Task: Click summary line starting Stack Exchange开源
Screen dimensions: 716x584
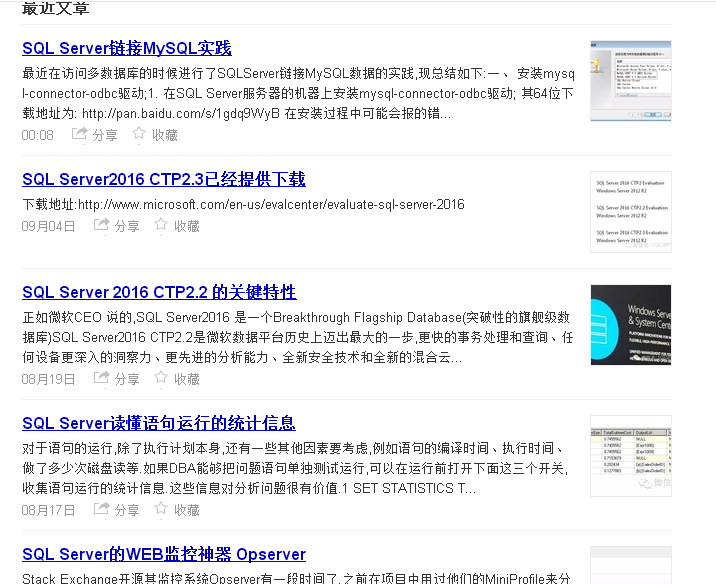Action: 296,578
